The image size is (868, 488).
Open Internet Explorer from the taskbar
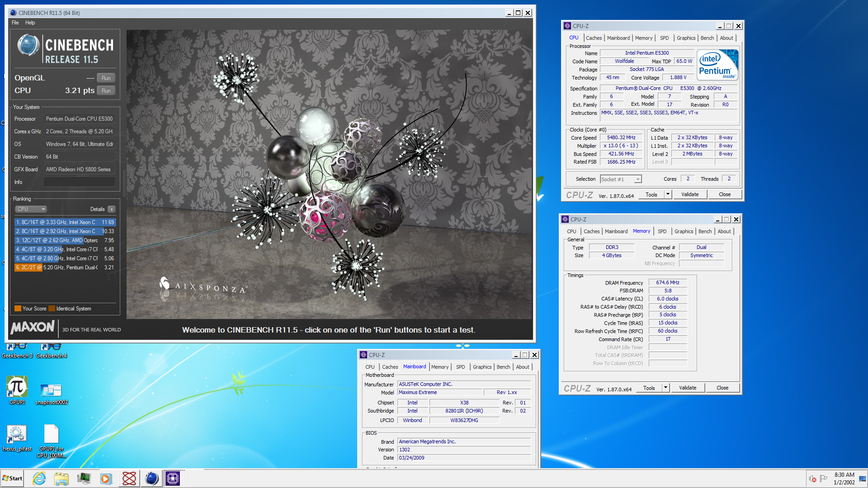(39, 478)
